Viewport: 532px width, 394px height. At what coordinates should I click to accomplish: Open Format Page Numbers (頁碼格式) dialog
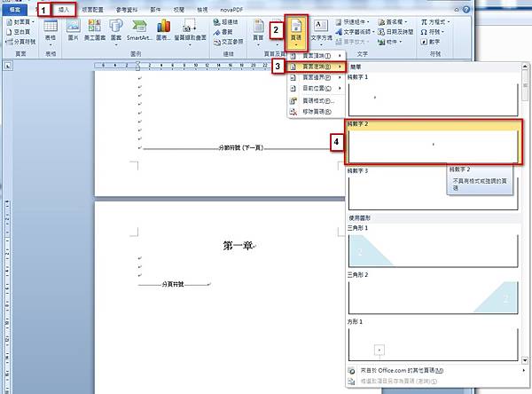317,101
